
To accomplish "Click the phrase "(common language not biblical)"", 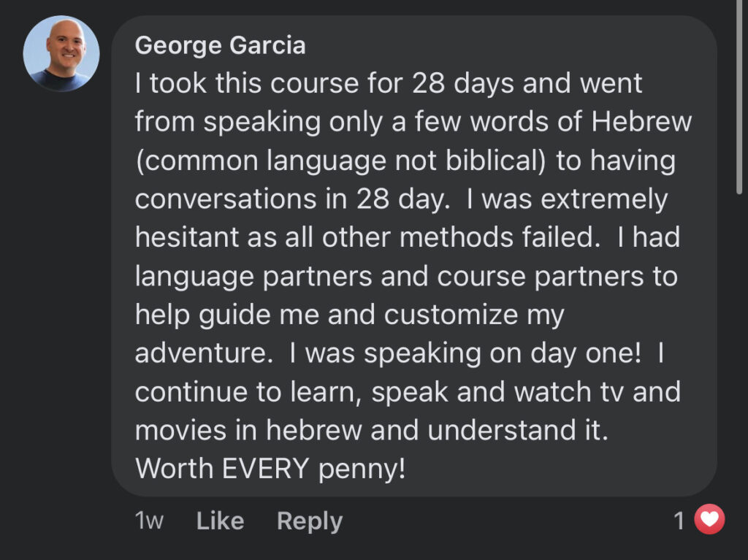I will point(340,161).
